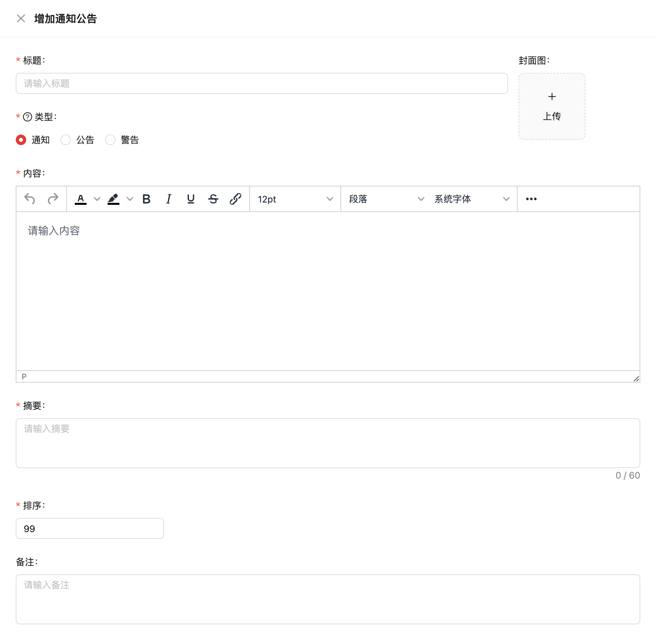This screenshot has height=644, width=656.
Task: Select the 通知 radio button
Action: (21, 140)
